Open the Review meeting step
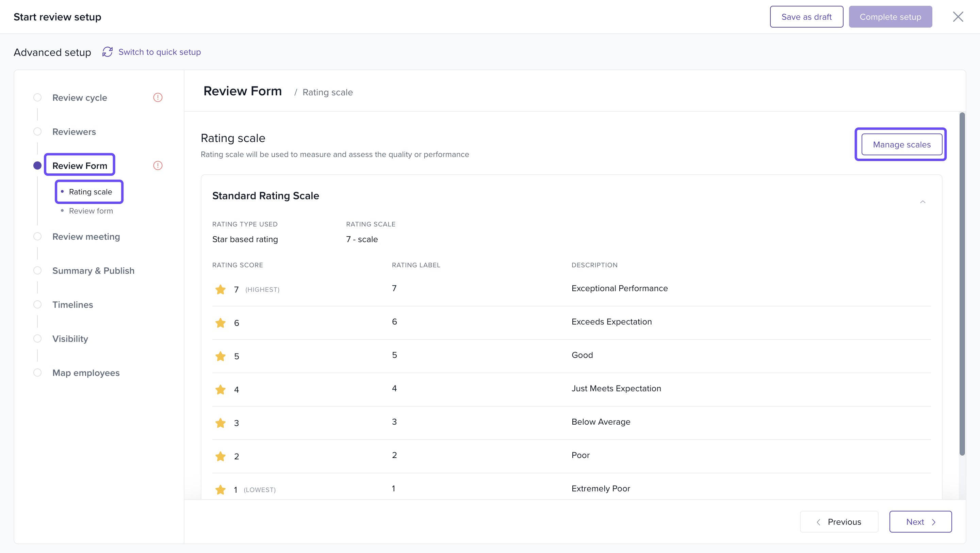Screen dimensions: 980x553 point(86,237)
